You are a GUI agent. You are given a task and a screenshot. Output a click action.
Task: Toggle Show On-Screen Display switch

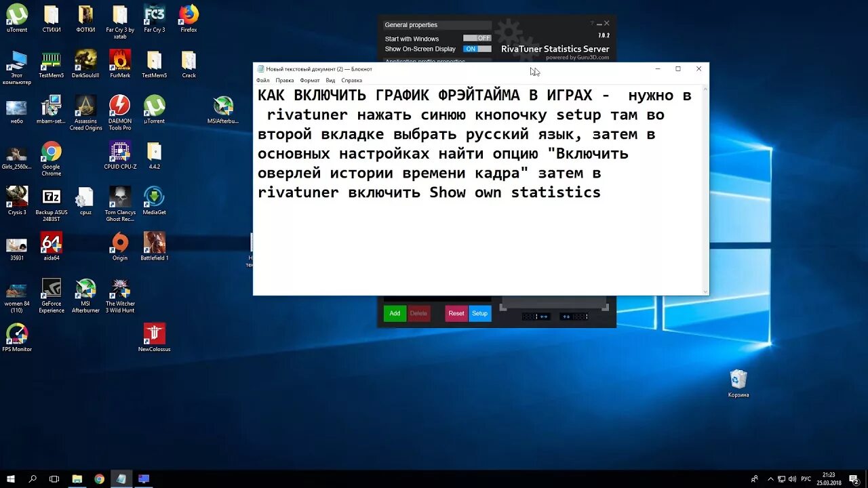tap(477, 49)
